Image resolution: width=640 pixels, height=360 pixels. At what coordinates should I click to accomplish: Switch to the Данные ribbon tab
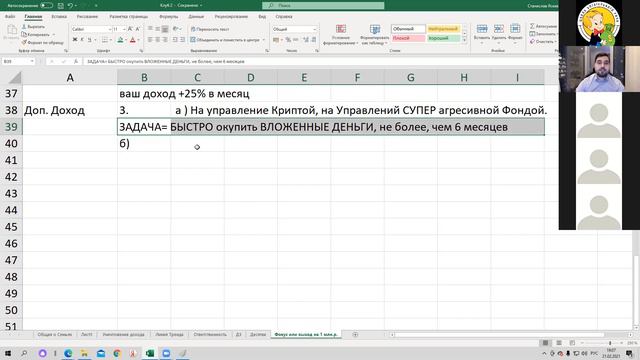coord(196,17)
